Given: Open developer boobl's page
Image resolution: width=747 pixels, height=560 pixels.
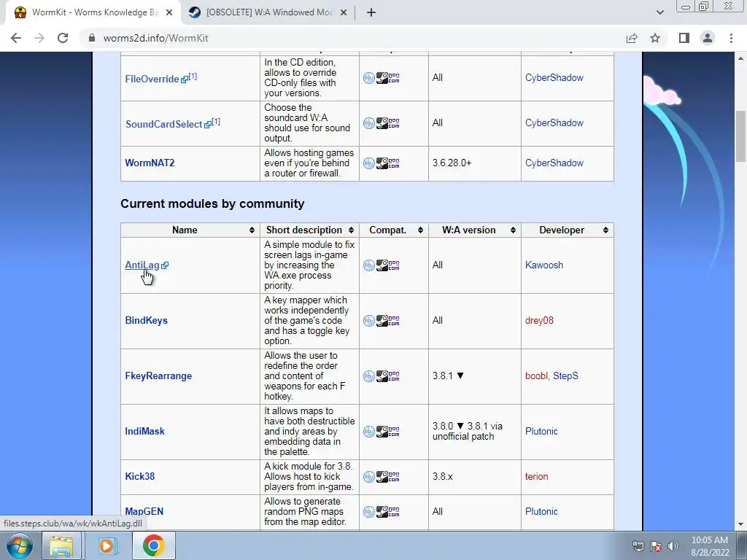Looking at the screenshot, I should 536,376.
